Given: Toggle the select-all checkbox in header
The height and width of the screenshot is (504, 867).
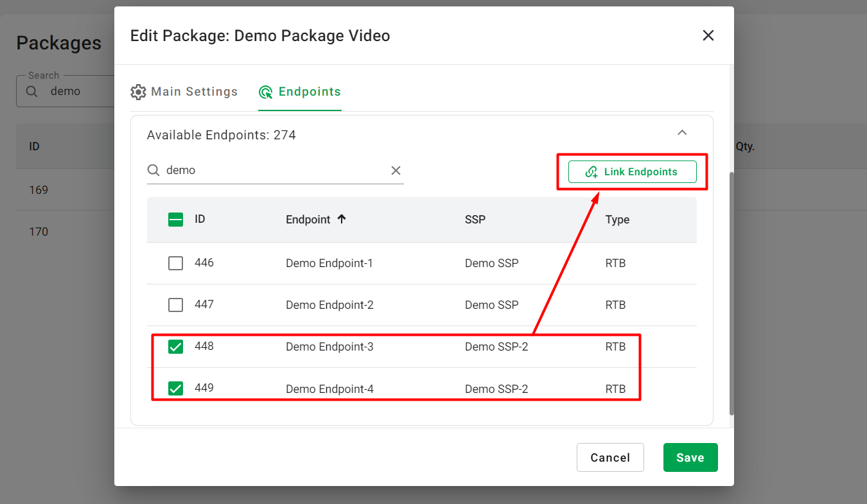Looking at the screenshot, I should (x=175, y=220).
